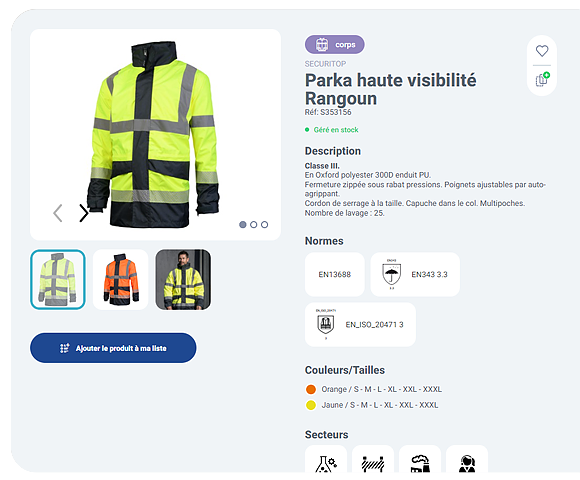Click the list icon on add button
This screenshot has width=580, height=480.
[65, 348]
